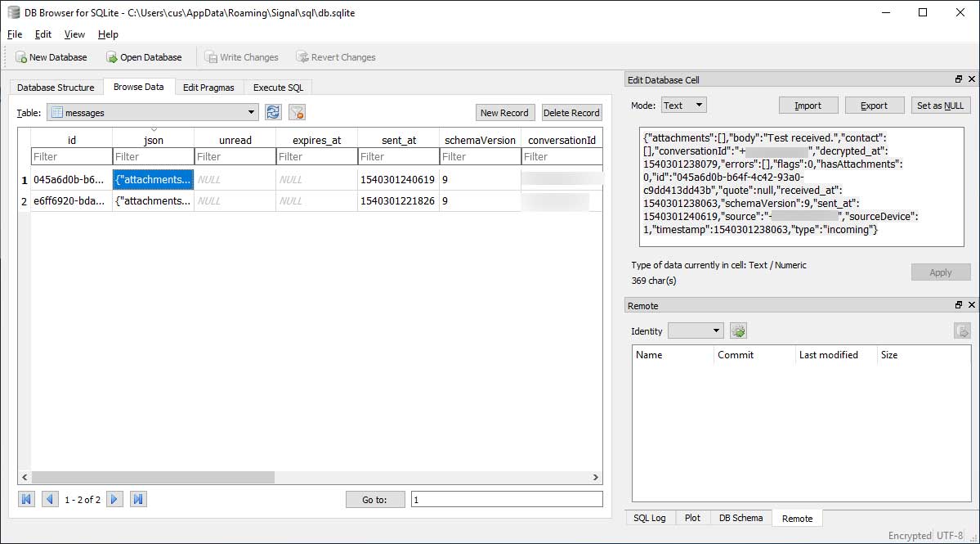Select cell with id 045a6d0b-b6...
Viewport: 980px width, 544px height.
point(72,179)
